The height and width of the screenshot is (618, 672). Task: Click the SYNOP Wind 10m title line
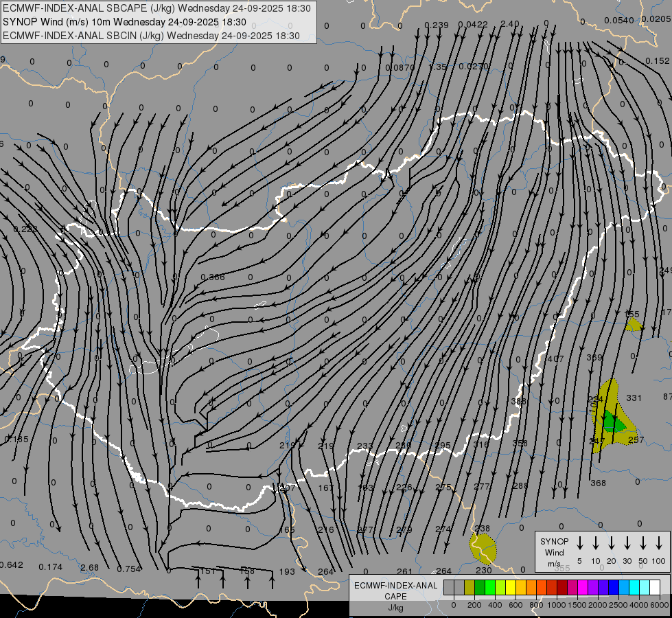click(124, 22)
